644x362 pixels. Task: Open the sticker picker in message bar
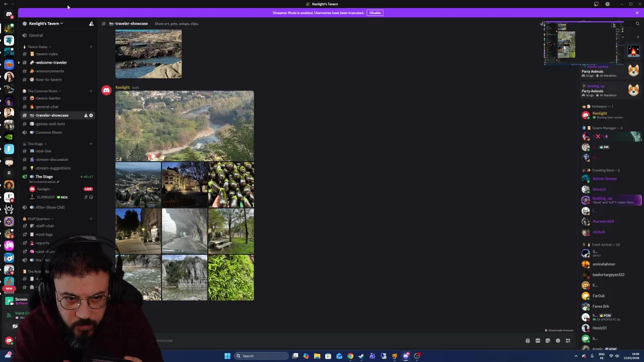pyautogui.click(x=548, y=341)
